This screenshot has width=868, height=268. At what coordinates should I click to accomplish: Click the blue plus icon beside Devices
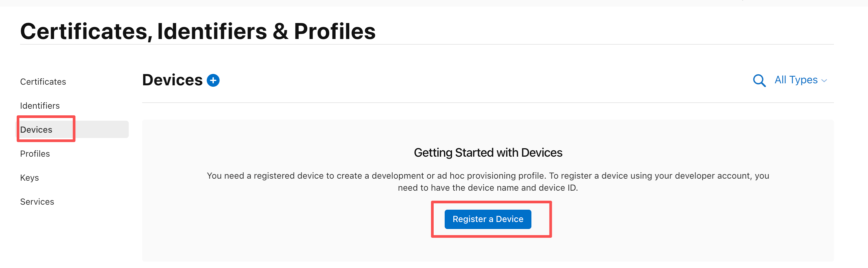(213, 80)
